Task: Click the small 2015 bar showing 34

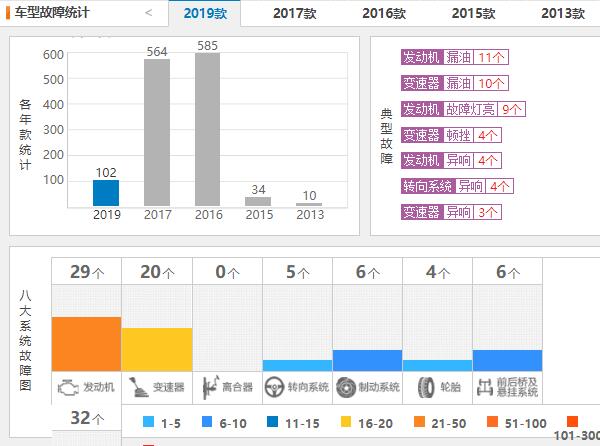Action: coord(258,202)
